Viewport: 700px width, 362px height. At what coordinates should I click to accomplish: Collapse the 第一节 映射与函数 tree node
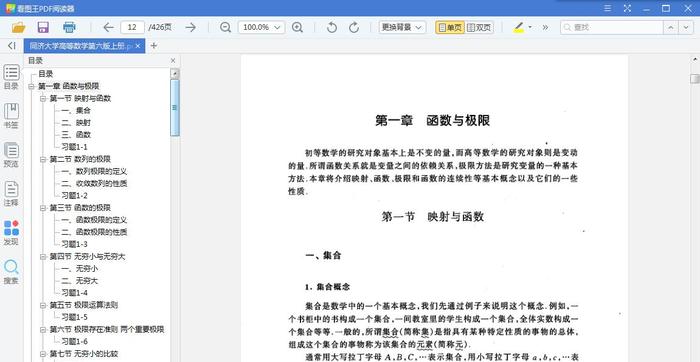(43, 98)
